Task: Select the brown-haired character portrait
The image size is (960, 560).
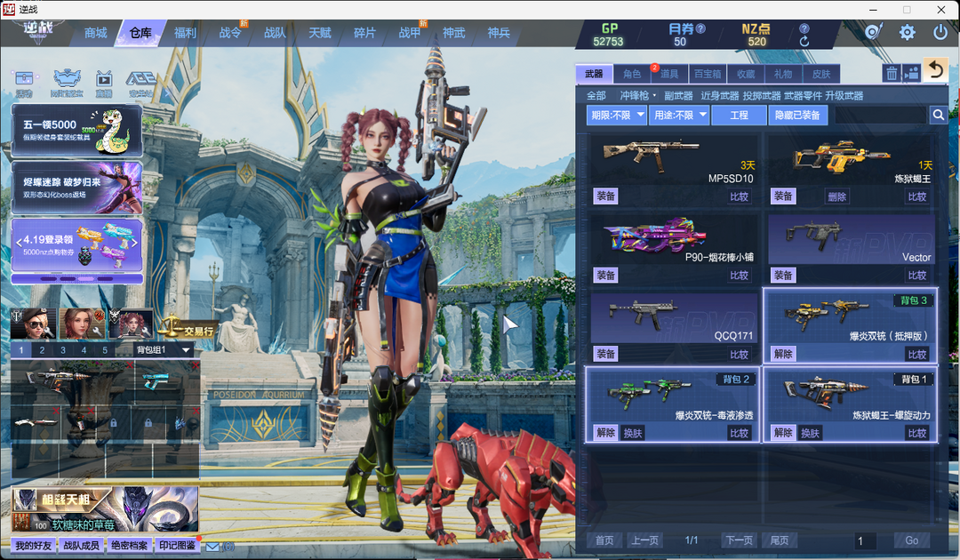Action: [80, 324]
